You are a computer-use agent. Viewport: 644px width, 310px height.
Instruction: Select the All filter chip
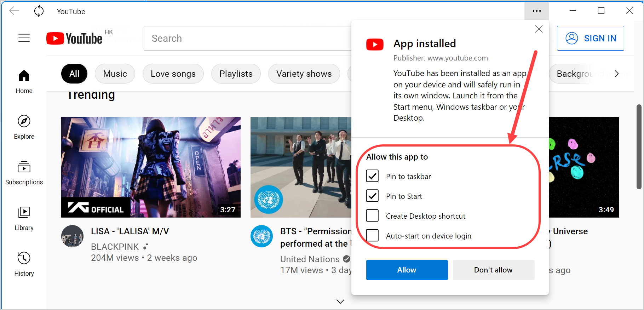(x=74, y=74)
